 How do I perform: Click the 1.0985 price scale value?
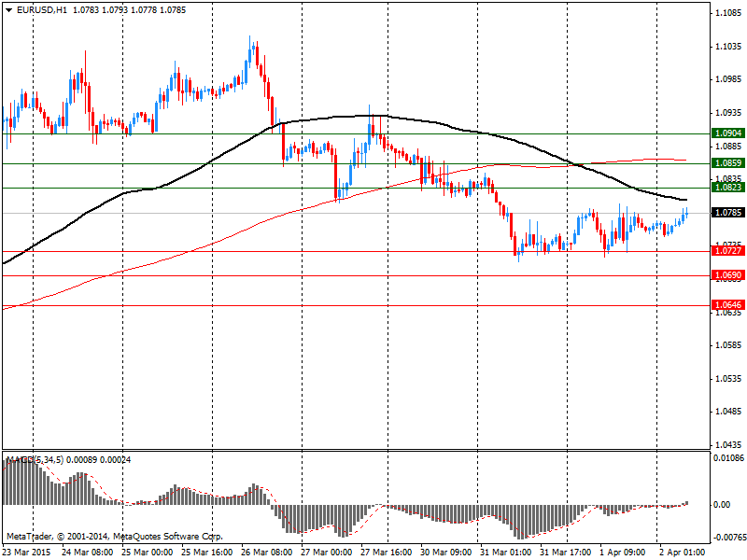729,79
